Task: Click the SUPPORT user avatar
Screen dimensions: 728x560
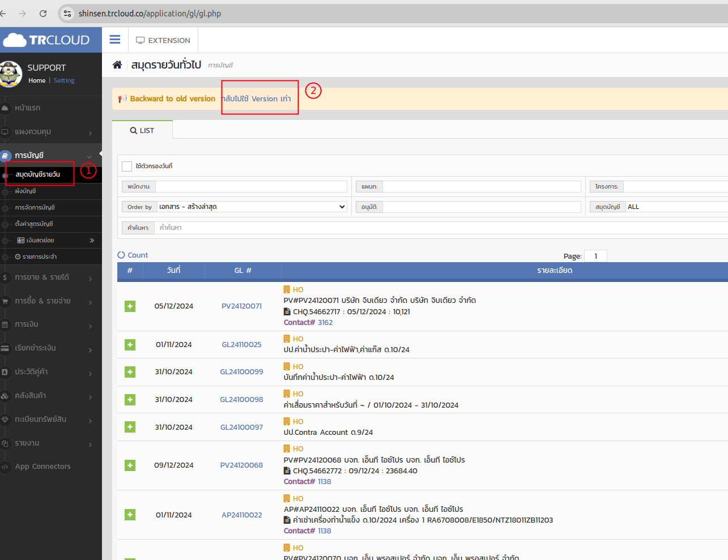Action: pos(10,74)
